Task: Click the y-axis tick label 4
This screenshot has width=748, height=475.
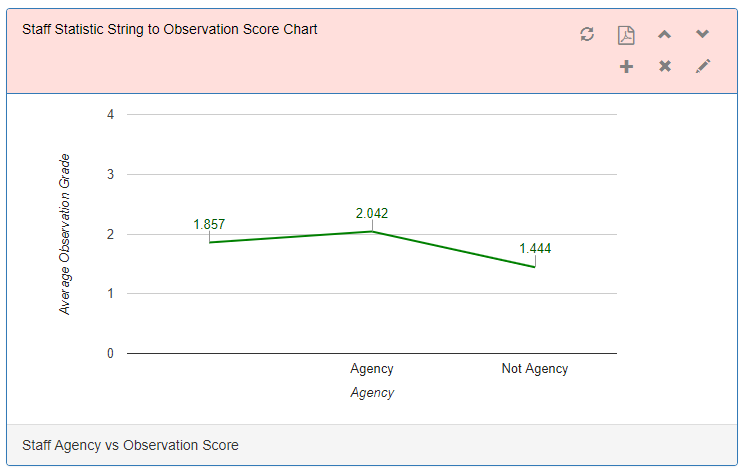Action: pyautogui.click(x=110, y=114)
